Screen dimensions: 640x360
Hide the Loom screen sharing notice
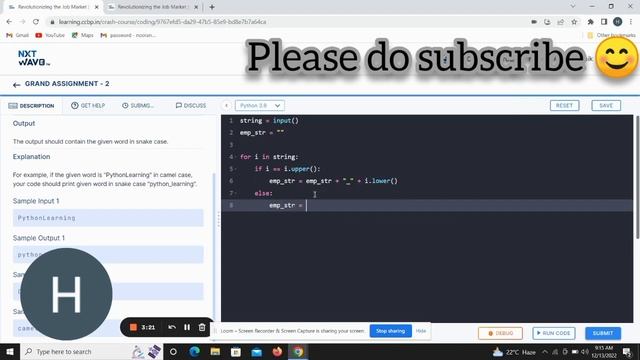(421, 331)
